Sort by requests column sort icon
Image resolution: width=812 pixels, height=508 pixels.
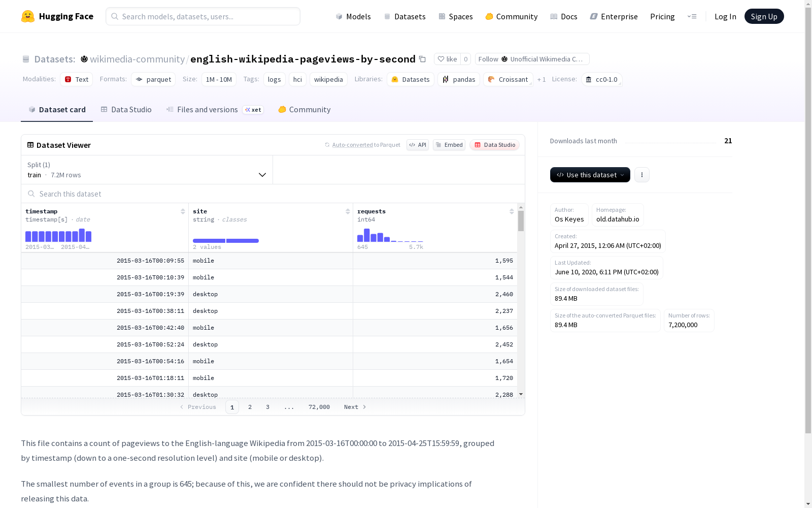pyautogui.click(x=512, y=211)
